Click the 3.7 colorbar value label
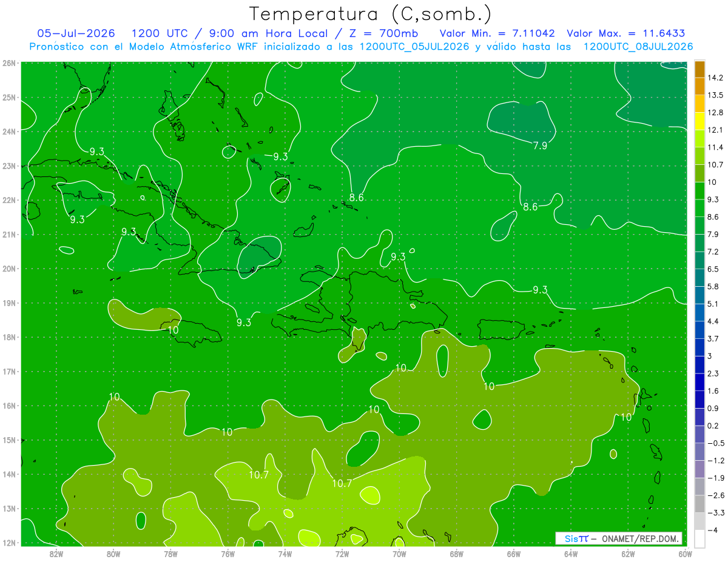Screen dimensions: 728x562 (x=713, y=339)
